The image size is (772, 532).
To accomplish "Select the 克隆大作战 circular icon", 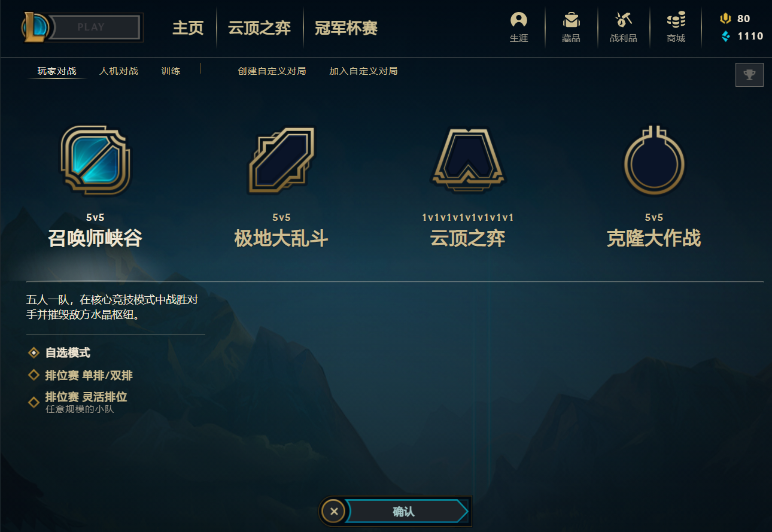I will pos(654,160).
